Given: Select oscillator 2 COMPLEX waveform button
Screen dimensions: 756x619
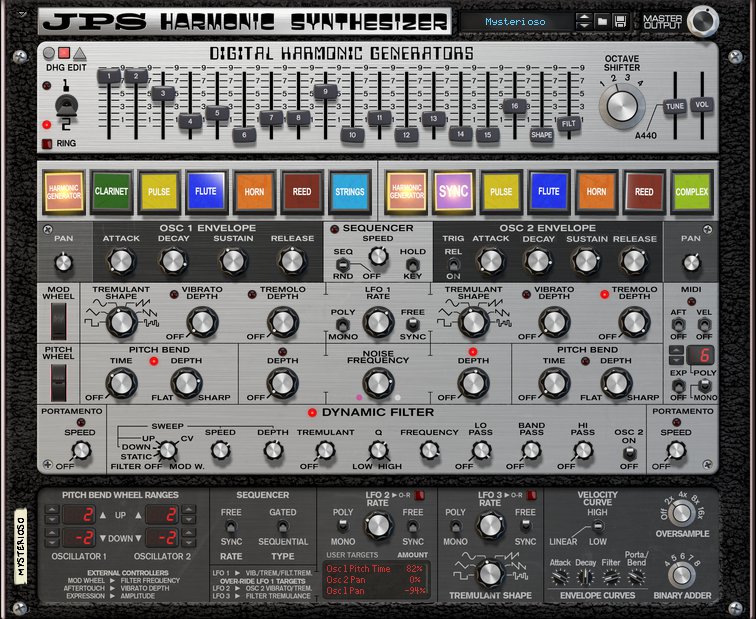Looking at the screenshot, I should 692,191.
